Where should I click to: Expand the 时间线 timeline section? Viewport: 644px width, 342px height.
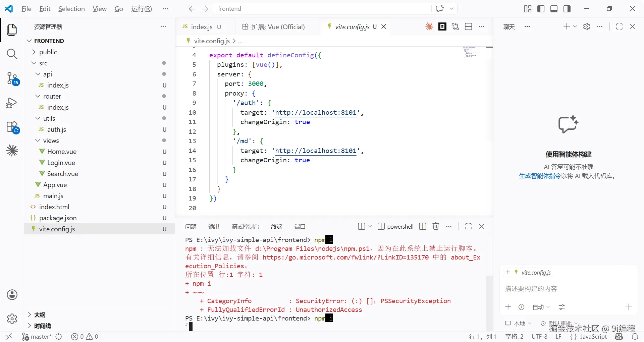(x=99, y=326)
